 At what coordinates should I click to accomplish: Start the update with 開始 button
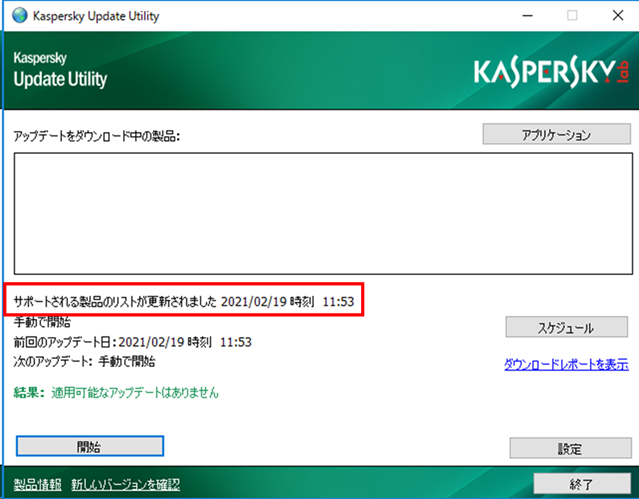point(90,446)
